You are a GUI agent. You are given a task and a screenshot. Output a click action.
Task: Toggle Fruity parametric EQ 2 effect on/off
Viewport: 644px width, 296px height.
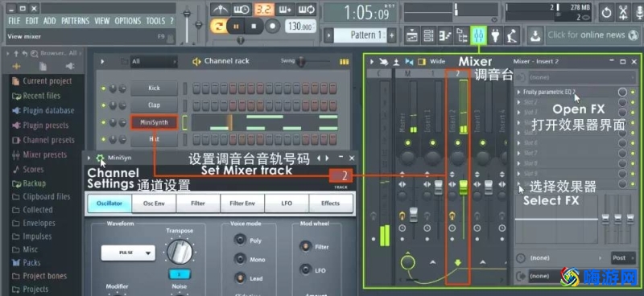pos(633,92)
